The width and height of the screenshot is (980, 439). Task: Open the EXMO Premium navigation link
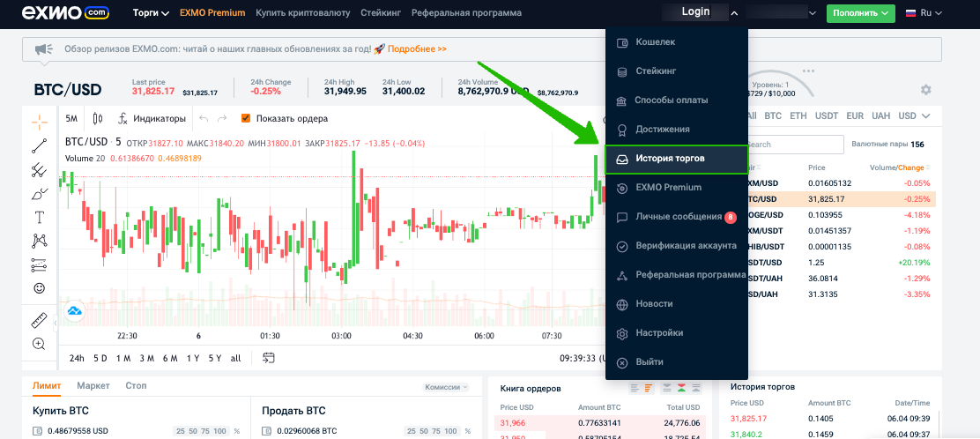point(212,12)
